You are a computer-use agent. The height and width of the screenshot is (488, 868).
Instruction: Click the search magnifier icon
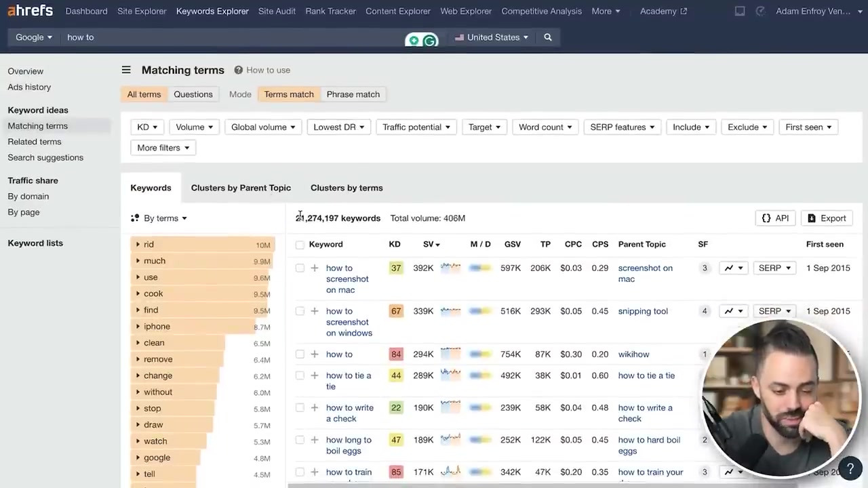point(548,37)
